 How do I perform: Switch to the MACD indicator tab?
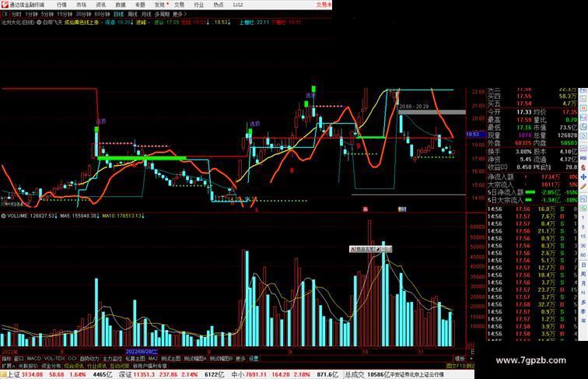[33, 359]
